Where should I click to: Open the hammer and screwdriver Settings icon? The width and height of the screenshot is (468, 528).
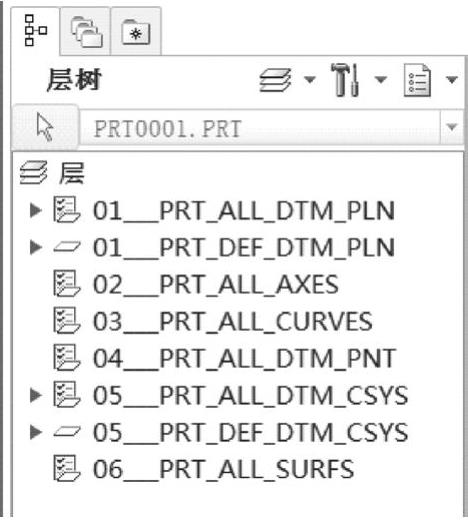tap(346, 80)
